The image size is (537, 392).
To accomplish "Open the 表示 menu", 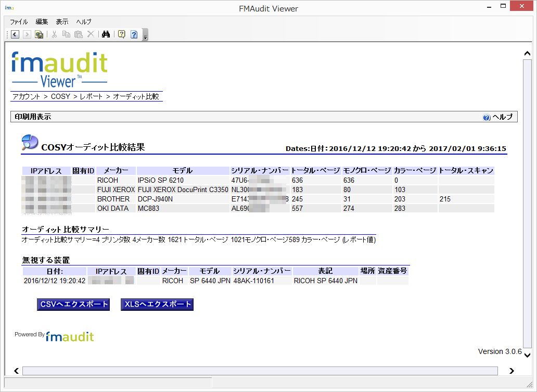I will [62, 21].
